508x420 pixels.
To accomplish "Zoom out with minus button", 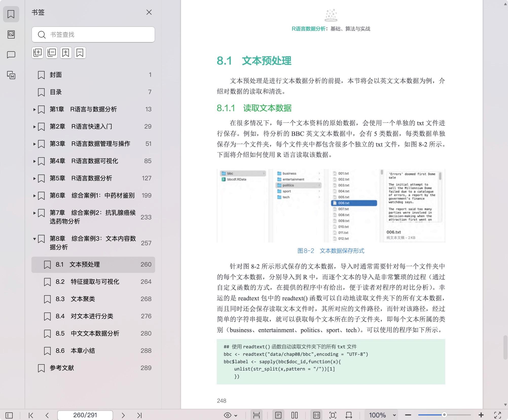I will (x=408, y=415).
